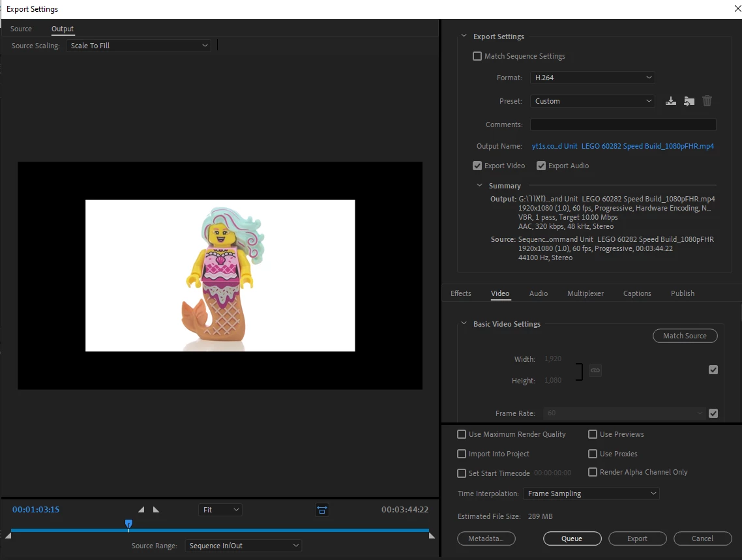Open the Effects tab

coord(460,293)
